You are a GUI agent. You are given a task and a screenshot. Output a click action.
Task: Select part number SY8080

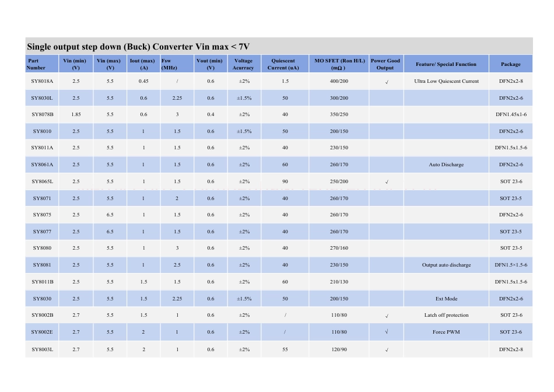pos(42,248)
